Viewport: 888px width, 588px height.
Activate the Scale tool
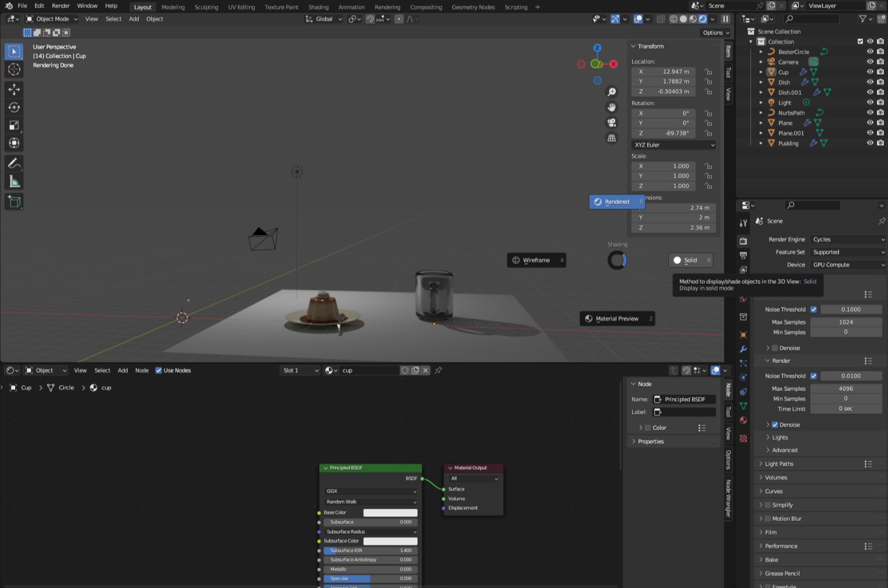pyautogui.click(x=14, y=125)
